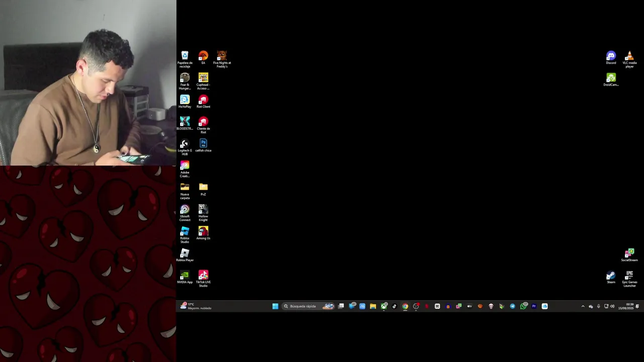Open the PvZ folder on desktop
644x362 pixels.
203,189
